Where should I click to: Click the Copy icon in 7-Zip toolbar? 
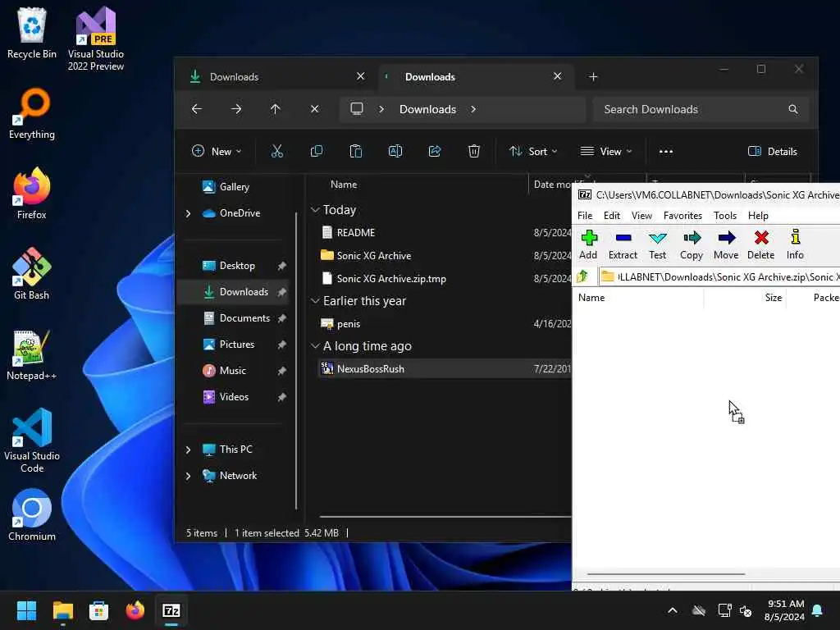pos(692,244)
